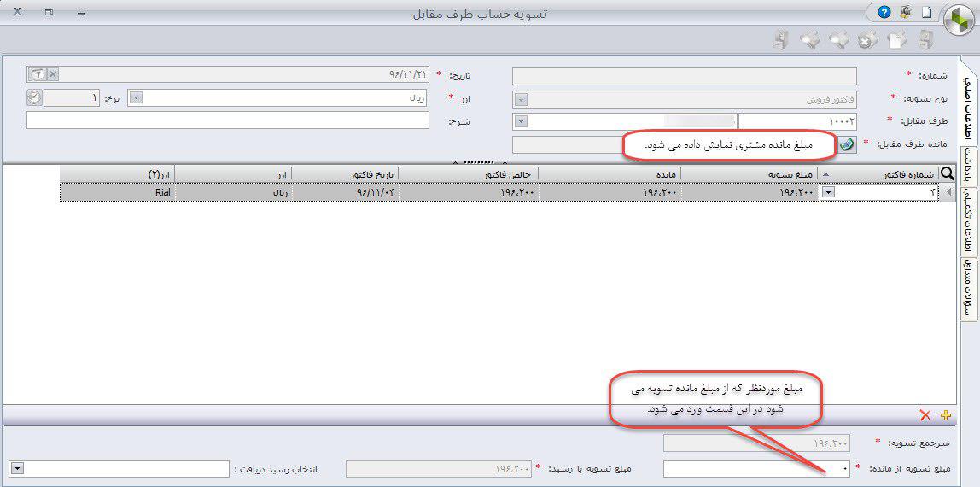Click the disk icon at toolbar's right end

925,40
